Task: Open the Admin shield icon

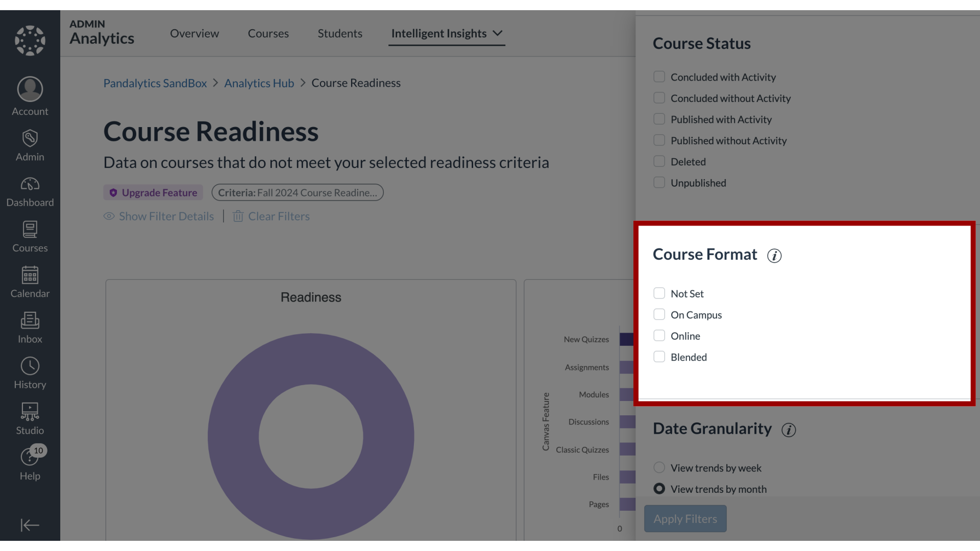Action: pyautogui.click(x=30, y=138)
